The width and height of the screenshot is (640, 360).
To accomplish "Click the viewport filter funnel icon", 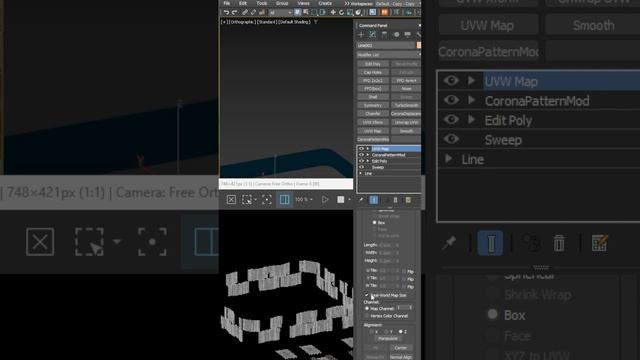I will (316, 22).
